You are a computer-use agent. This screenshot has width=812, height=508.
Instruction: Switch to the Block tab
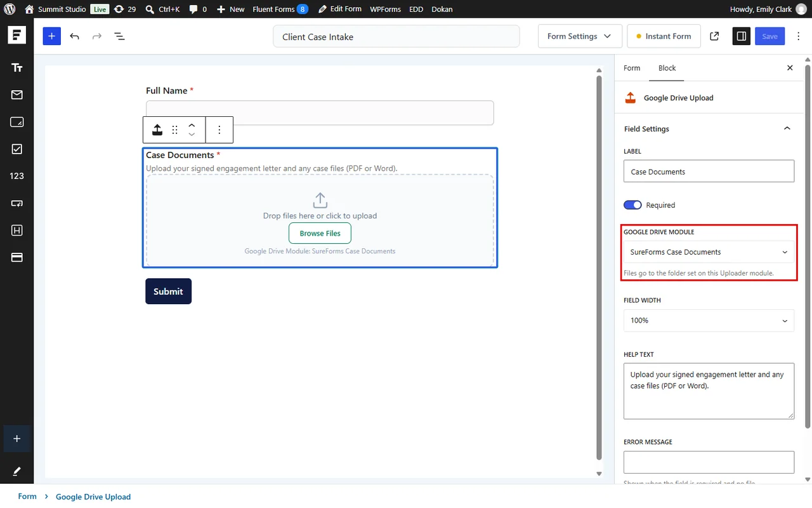point(667,68)
